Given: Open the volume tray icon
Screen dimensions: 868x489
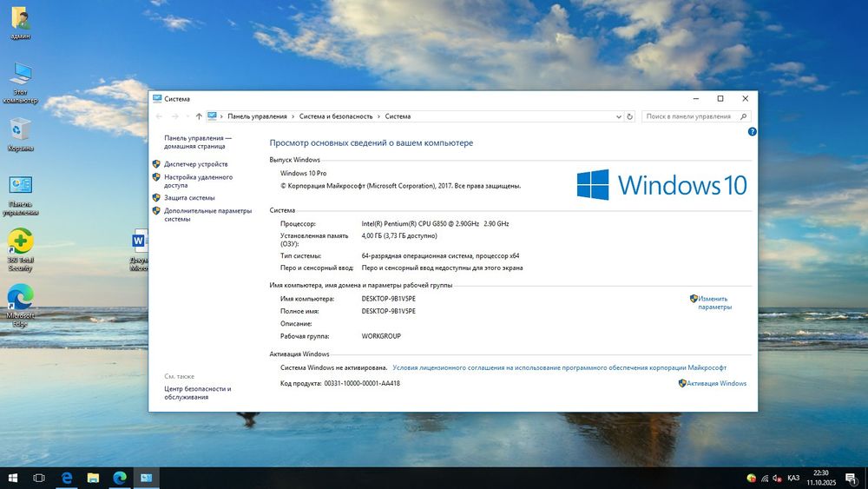Looking at the screenshot, I should pyautogui.click(x=777, y=478).
